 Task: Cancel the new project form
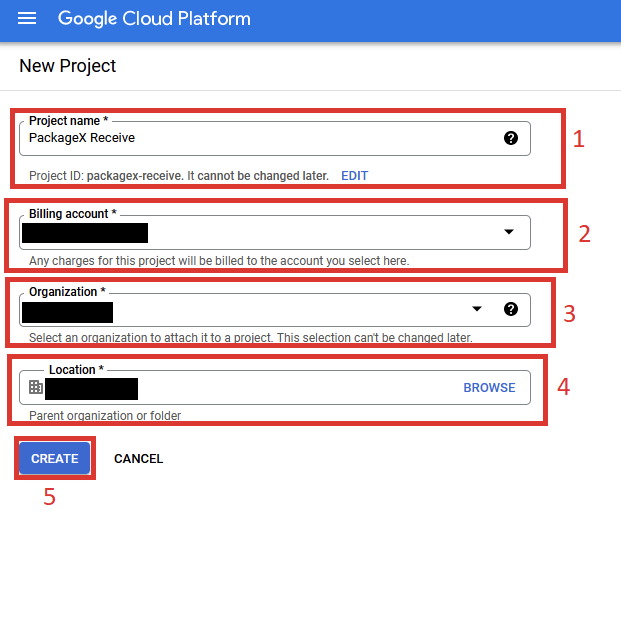[138, 459]
